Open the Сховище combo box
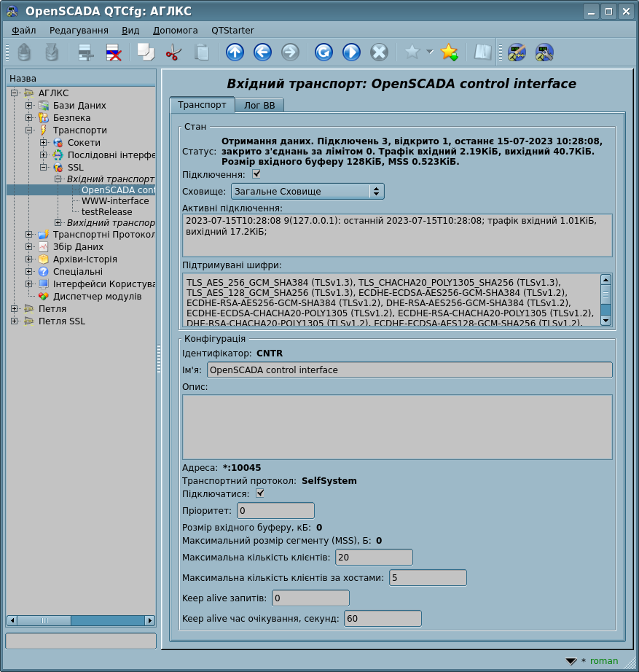The width and height of the screenshot is (639, 672). click(307, 191)
